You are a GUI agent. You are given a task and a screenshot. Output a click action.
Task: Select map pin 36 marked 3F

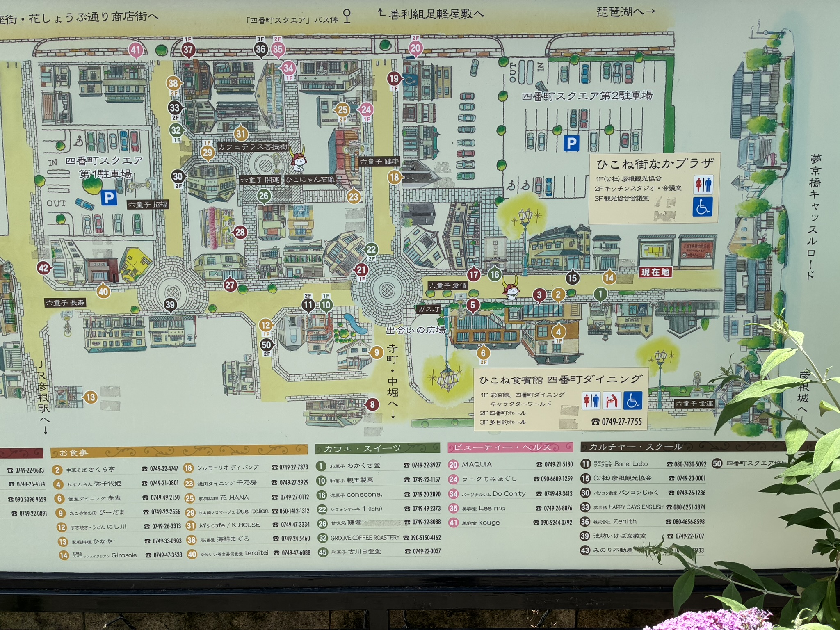(261, 49)
